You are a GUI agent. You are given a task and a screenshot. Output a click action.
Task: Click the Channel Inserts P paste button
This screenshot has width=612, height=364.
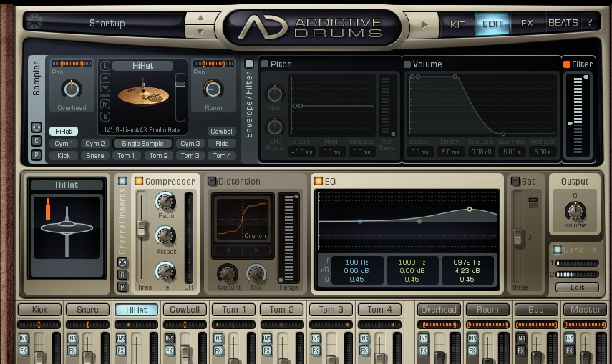click(x=122, y=287)
